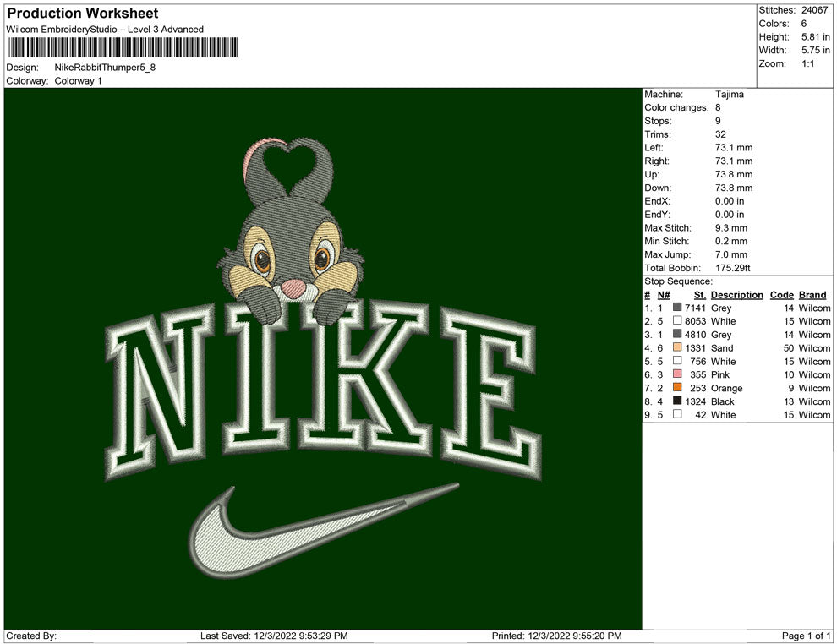Screen dimensions: 837x644
Task: Click the Brand column header
Action: tap(812, 295)
